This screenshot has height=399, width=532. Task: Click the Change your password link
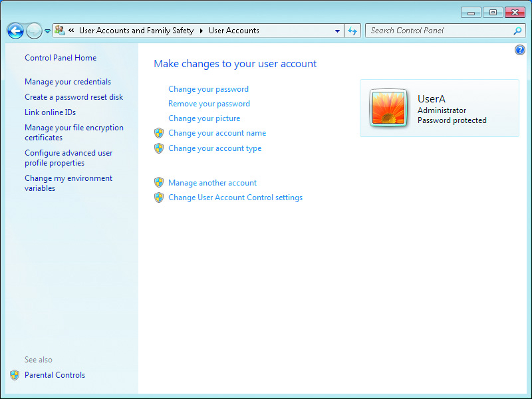click(208, 89)
